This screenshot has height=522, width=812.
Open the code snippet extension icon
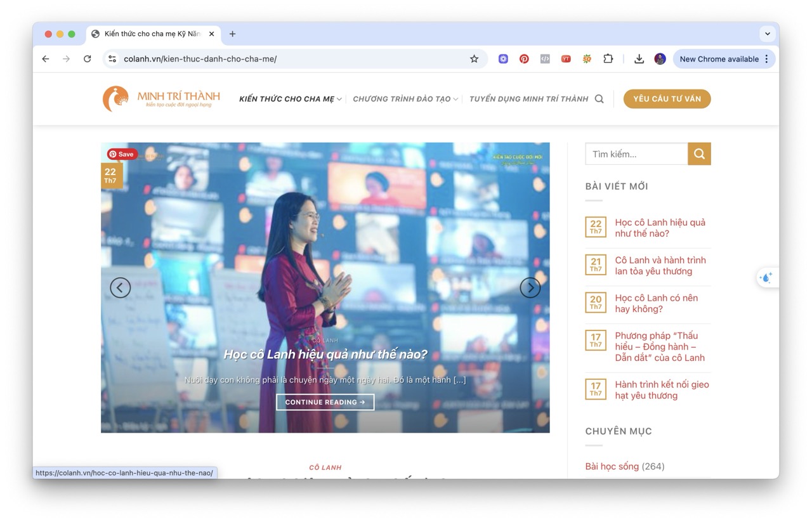click(545, 58)
